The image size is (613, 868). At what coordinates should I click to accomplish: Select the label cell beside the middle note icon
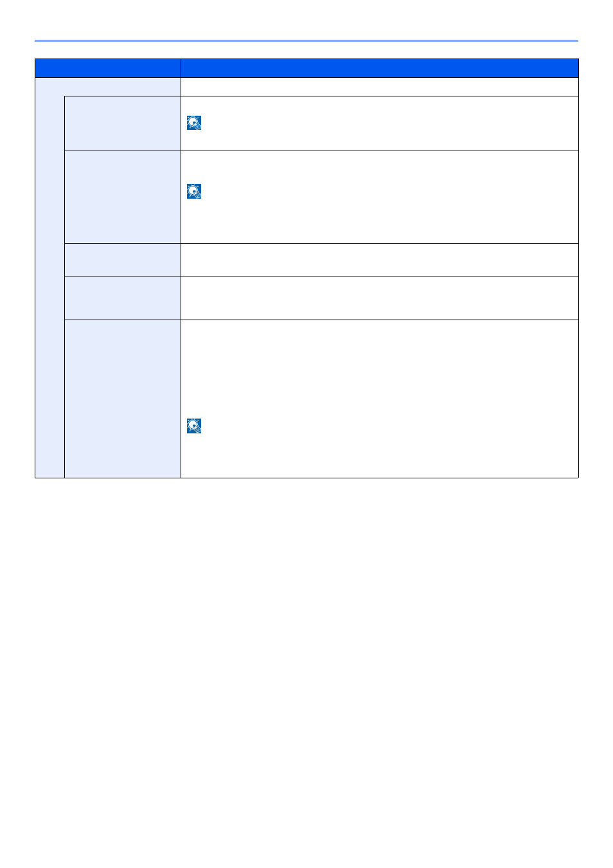[123, 197]
